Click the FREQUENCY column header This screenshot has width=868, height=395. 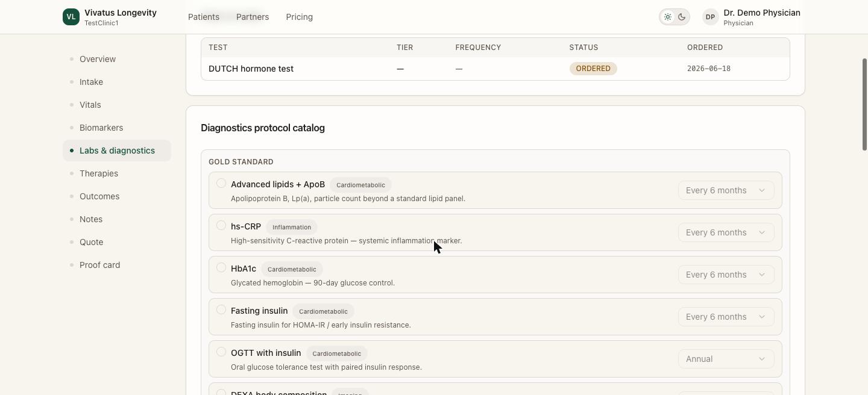478,48
